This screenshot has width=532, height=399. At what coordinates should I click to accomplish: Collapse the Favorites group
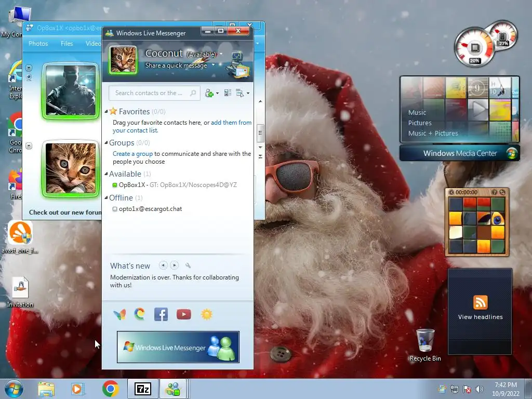pos(106,111)
